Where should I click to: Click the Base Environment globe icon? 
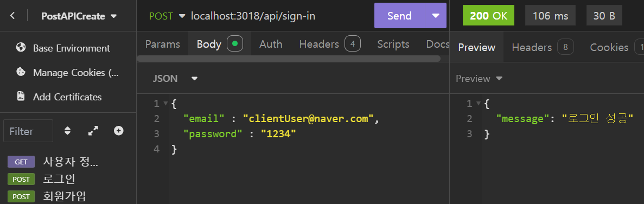[21, 48]
